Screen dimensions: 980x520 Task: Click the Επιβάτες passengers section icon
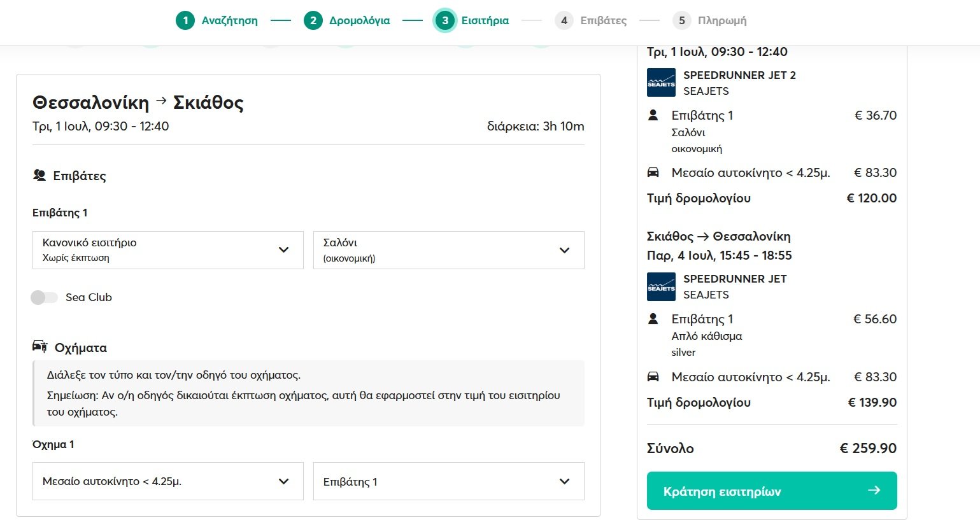pyautogui.click(x=39, y=175)
